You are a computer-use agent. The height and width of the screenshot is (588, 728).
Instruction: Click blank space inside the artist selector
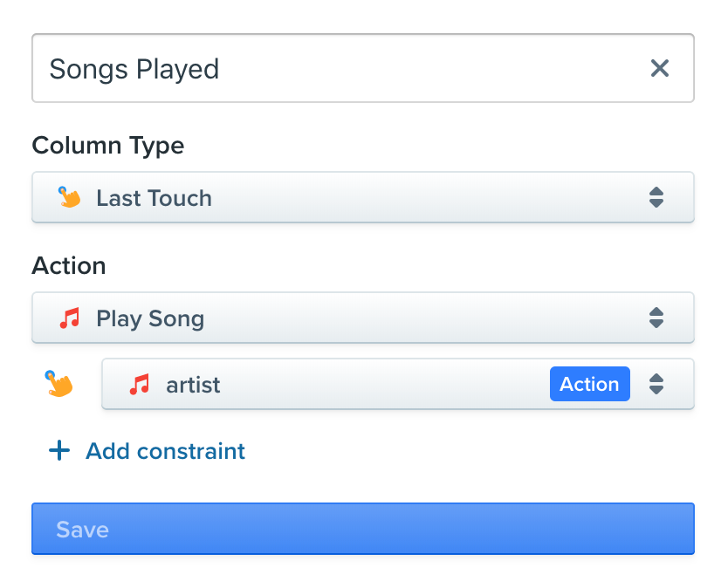(x=375, y=384)
